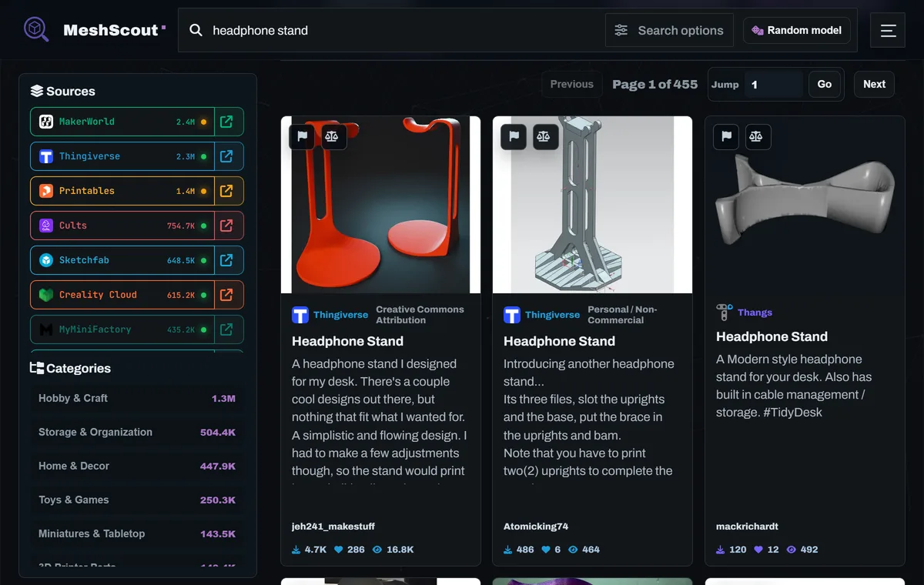Flag the mackrichardt headphone stand
Image resolution: width=924 pixels, height=585 pixels.
[x=726, y=136]
